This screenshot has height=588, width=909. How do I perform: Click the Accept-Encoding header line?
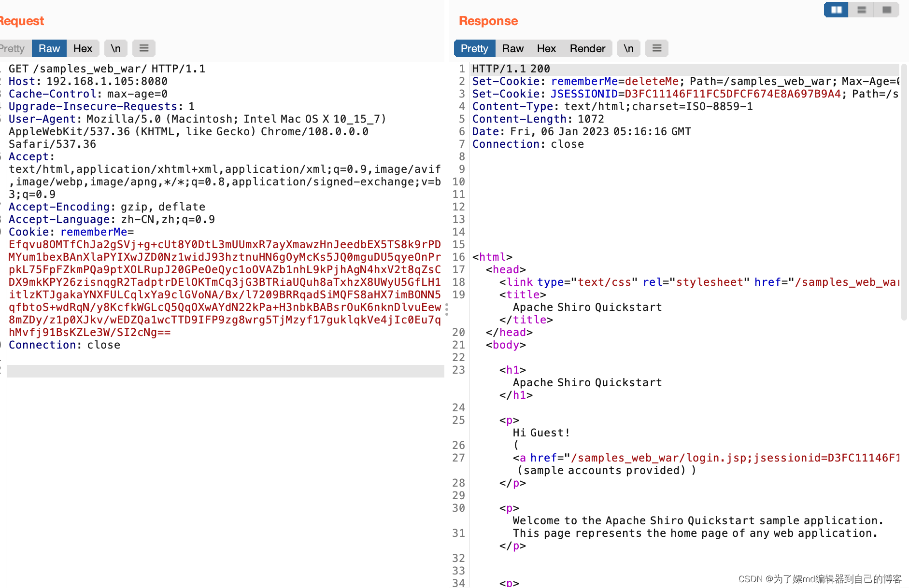coord(107,207)
